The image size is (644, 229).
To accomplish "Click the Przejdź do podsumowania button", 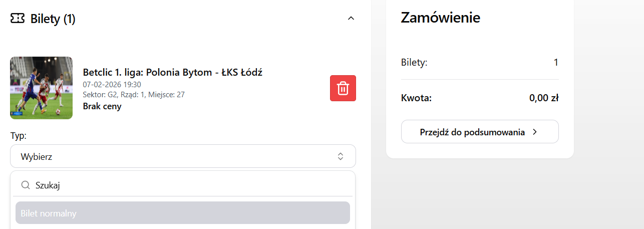I will (x=479, y=132).
